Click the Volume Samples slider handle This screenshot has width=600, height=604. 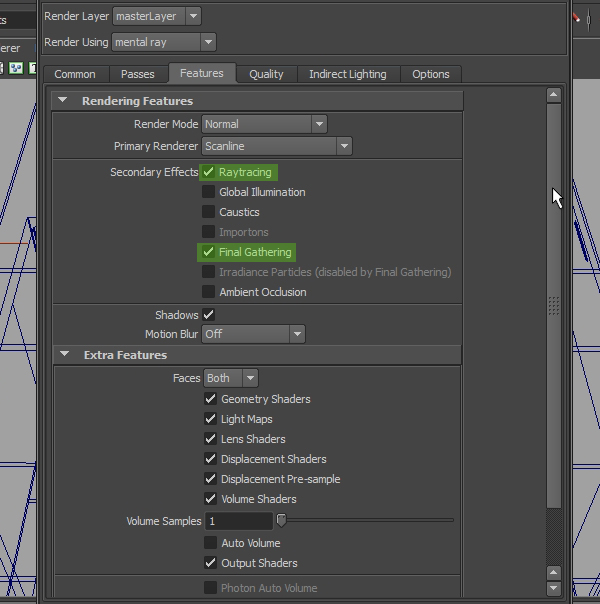tap(282, 520)
